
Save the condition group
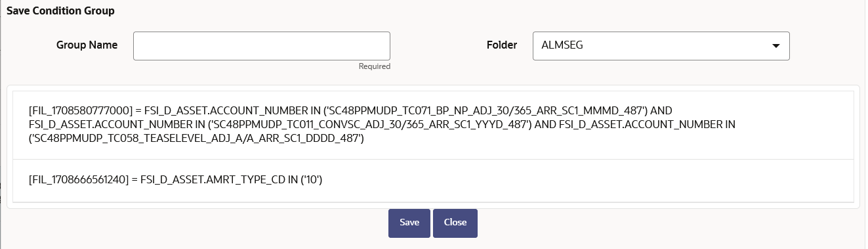click(x=409, y=223)
